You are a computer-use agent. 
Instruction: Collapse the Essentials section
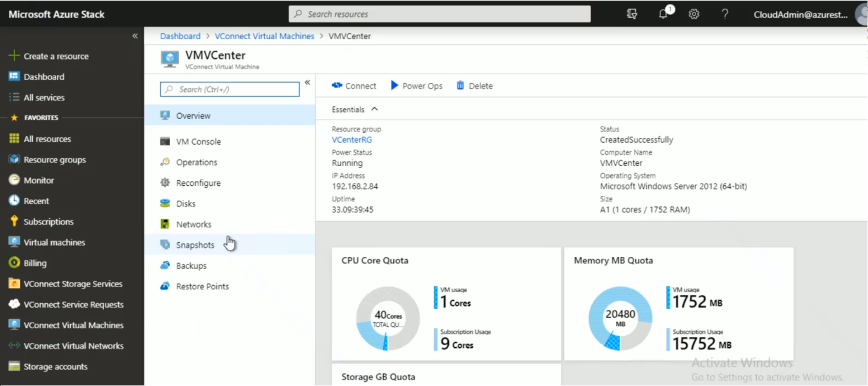click(x=375, y=109)
